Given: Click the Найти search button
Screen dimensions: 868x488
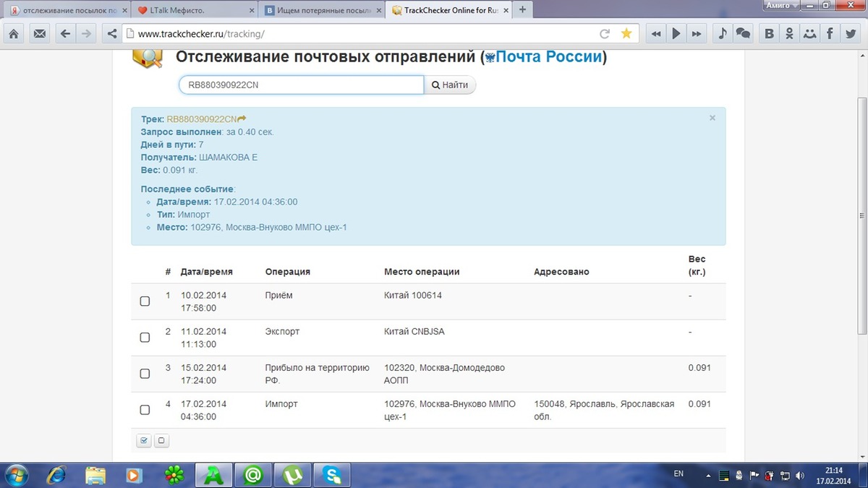Looking at the screenshot, I should [450, 85].
